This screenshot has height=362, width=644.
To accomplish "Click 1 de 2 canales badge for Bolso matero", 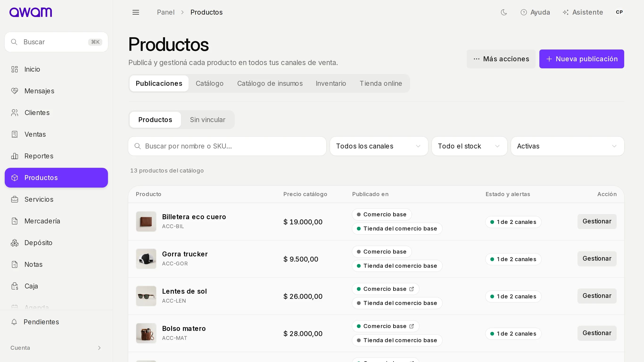I will [513, 334].
